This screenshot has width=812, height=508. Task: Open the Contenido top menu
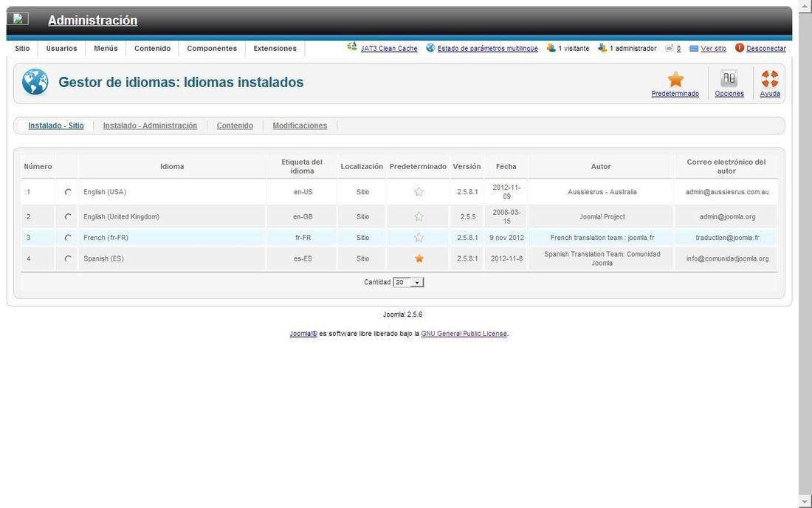tap(152, 48)
